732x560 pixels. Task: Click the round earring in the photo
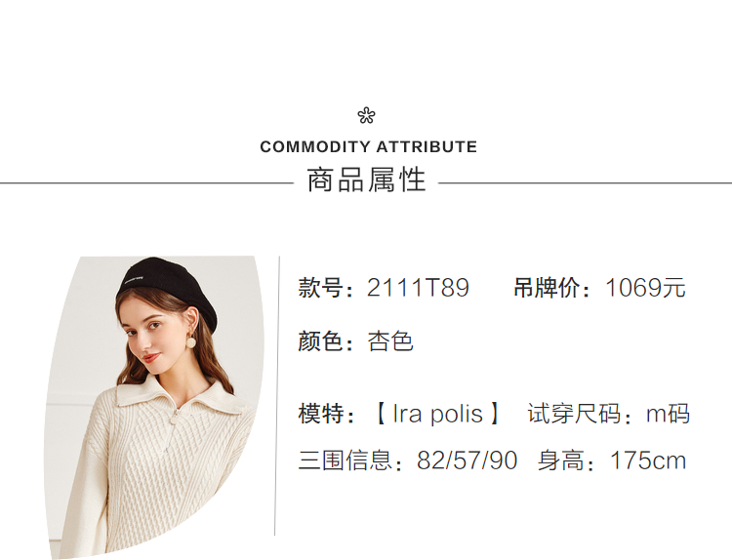pyautogui.click(x=192, y=344)
